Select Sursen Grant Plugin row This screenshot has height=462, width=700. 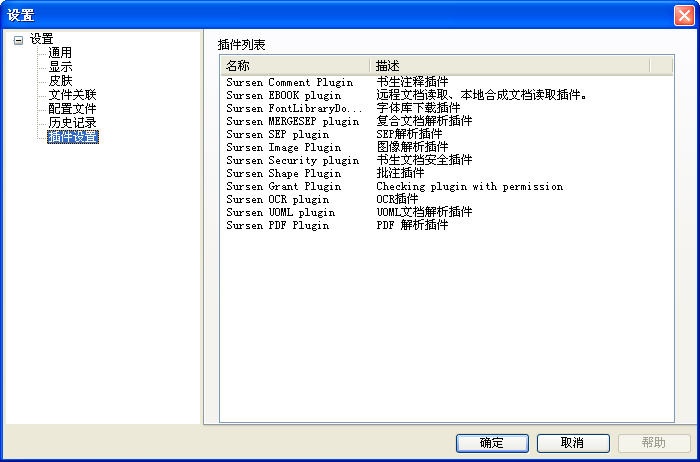283,186
